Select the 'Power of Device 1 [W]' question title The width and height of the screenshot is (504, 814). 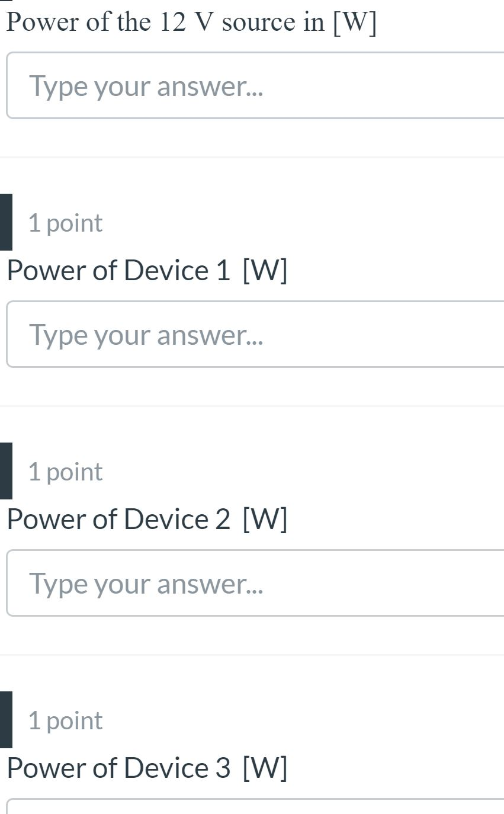tap(147, 270)
